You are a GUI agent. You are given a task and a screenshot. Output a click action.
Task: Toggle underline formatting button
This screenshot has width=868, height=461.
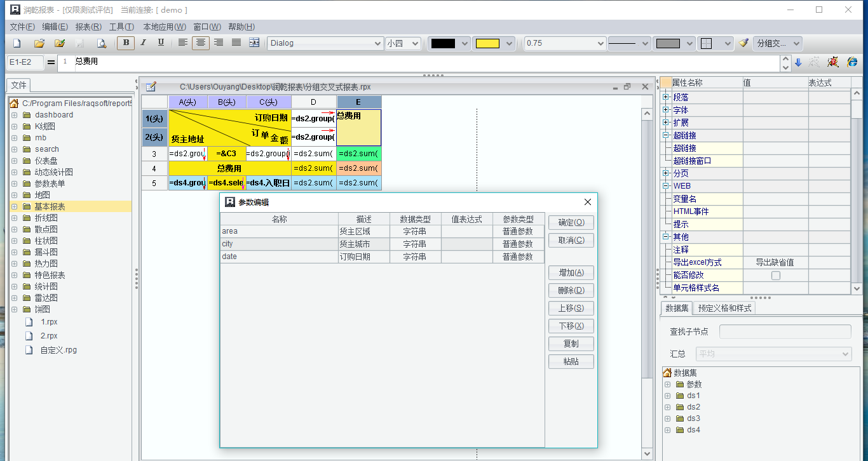click(x=161, y=43)
